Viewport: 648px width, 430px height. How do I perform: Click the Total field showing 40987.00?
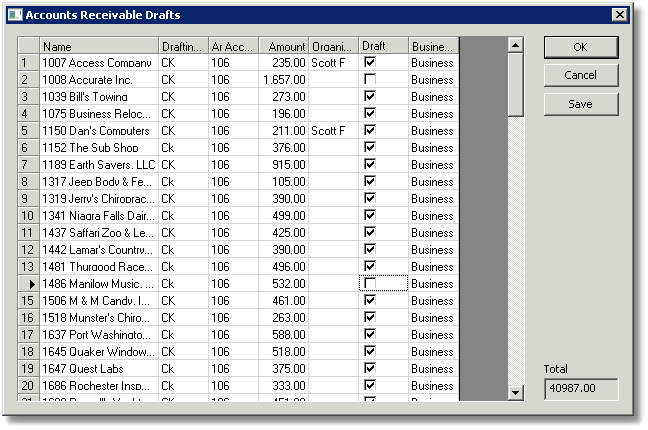581,389
